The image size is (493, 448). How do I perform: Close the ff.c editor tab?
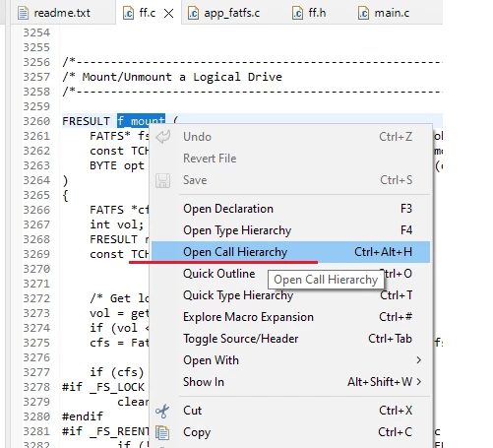pyautogui.click(x=168, y=13)
